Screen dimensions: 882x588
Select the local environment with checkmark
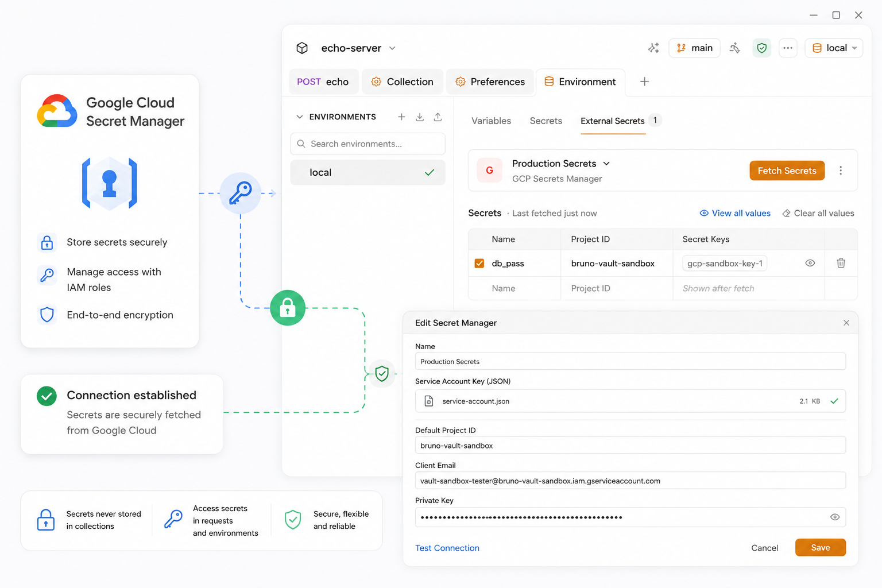point(367,172)
